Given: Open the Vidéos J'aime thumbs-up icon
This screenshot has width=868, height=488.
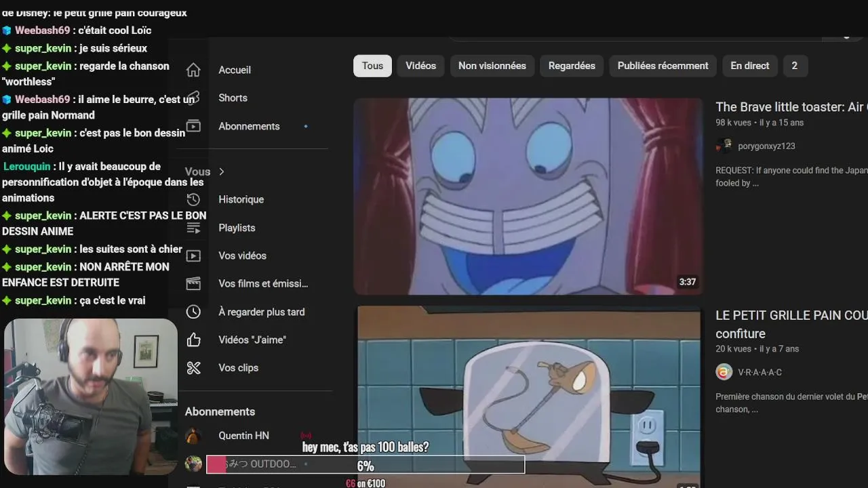Looking at the screenshot, I should (193, 340).
